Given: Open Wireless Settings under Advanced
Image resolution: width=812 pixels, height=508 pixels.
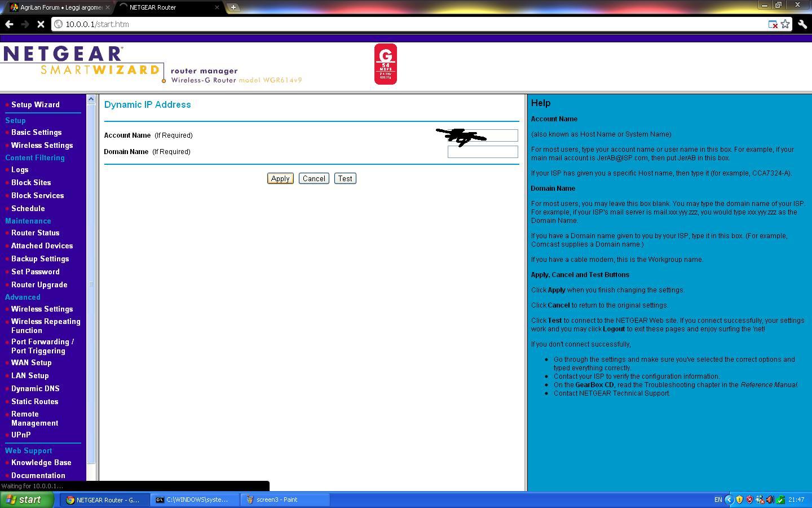Looking at the screenshot, I should coord(42,309).
